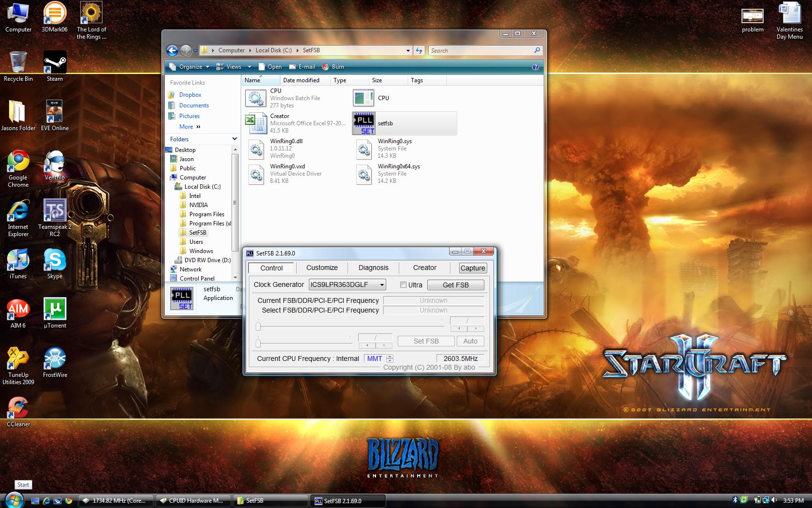Open the Documents favorite link
Image resolution: width=812 pixels, height=508 pixels.
click(x=194, y=105)
